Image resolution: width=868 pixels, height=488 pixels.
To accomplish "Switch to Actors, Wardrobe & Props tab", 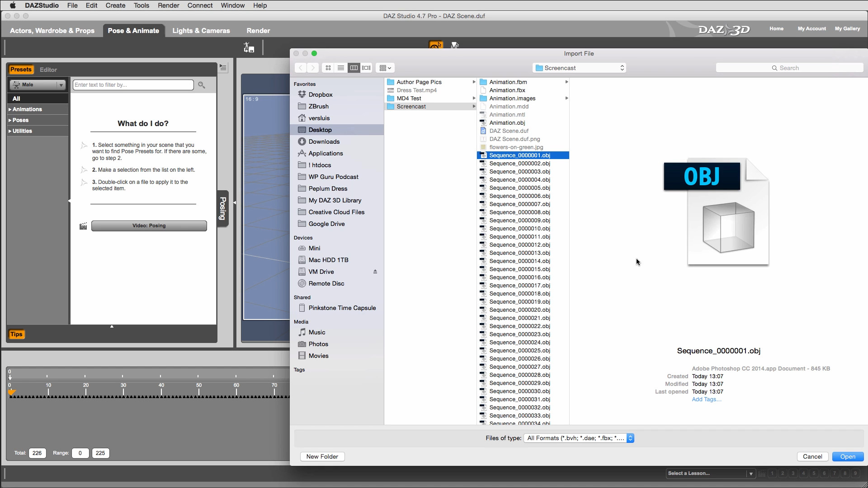I will pos(52,30).
